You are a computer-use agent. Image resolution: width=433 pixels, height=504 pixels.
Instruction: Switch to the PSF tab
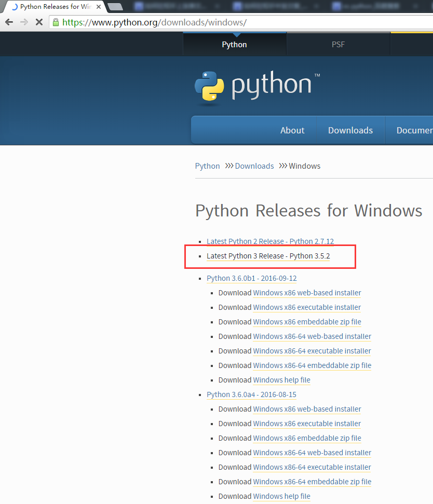tap(338, 45)
